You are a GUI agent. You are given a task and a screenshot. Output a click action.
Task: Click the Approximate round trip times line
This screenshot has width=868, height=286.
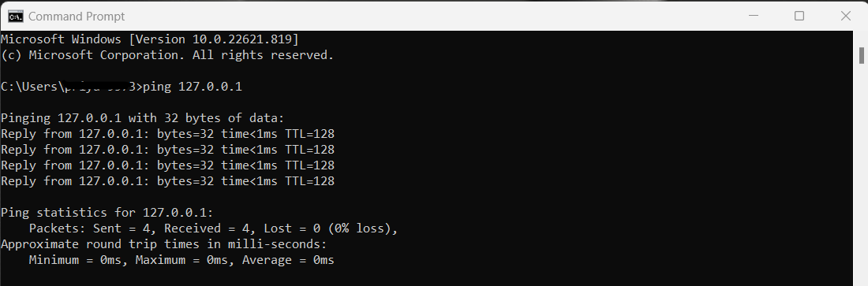pos(164,244)
